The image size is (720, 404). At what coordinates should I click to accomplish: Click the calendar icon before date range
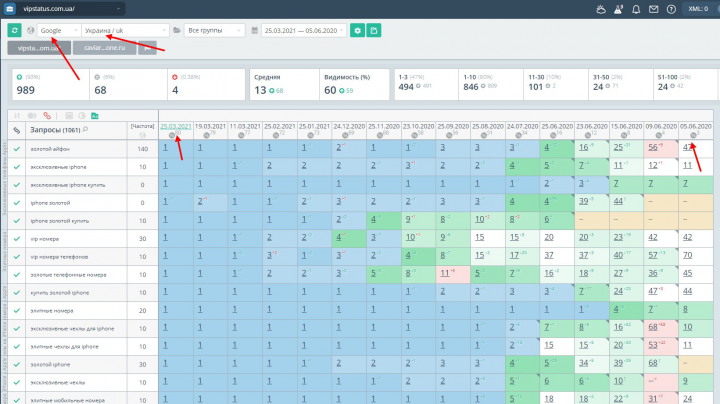click(255, 30)
